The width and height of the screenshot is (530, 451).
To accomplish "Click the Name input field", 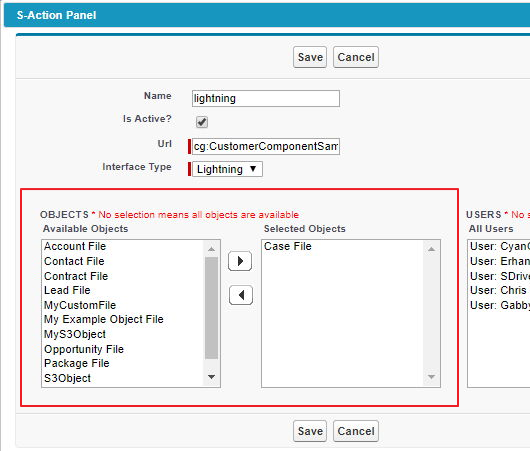I will [x=266, y=98].
